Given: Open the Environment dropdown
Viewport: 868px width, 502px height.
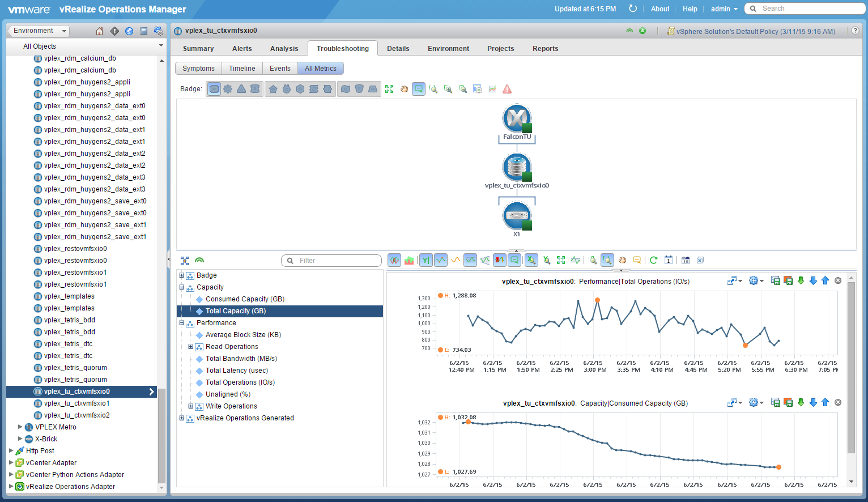Looking at the screenshot, I should point(39,31).
